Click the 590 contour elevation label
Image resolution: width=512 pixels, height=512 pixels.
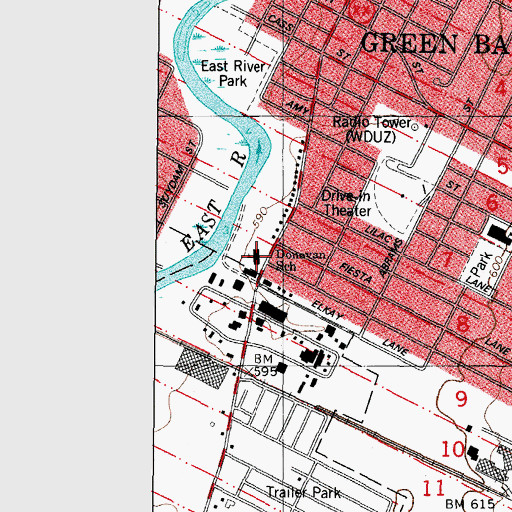[x=260, y=217]
